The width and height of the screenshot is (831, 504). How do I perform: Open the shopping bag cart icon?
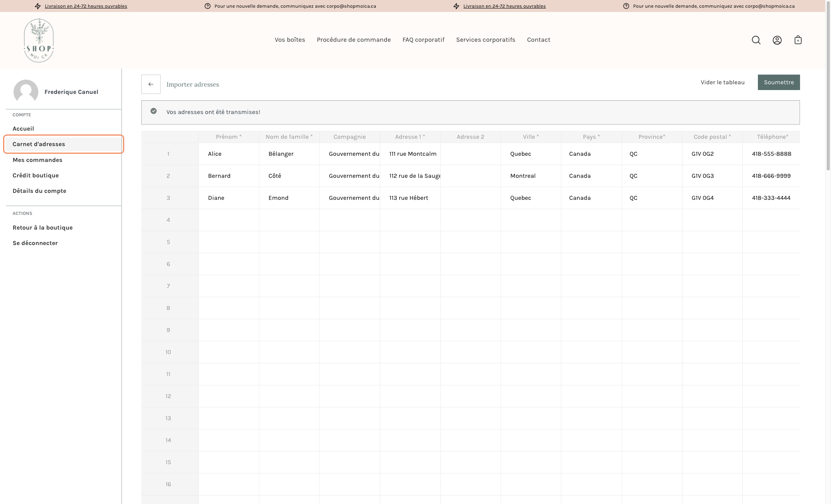pos(798,40)
